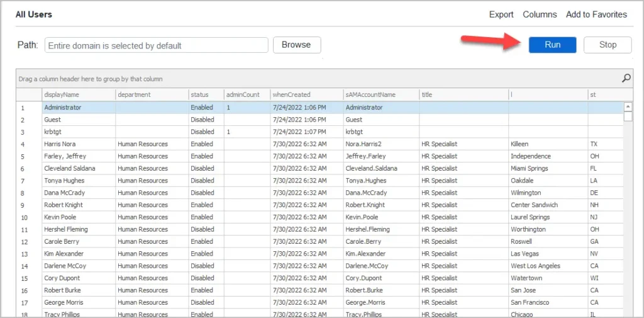Image resolution: width=644 pixels, height=318 pixels.
Task: Click the Miami Springs city cell
Action: click(x=548, y=168)
